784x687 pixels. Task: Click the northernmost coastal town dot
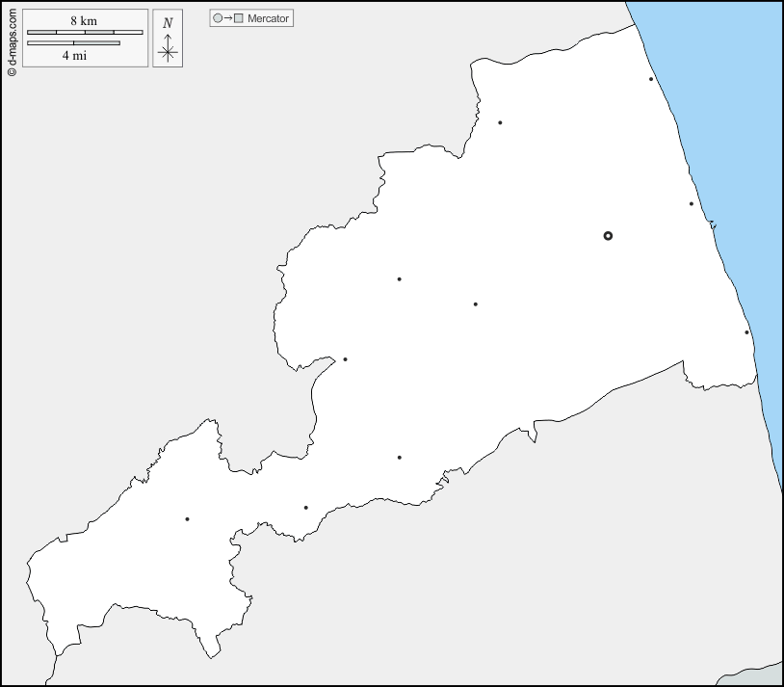(x=651, y=79)
